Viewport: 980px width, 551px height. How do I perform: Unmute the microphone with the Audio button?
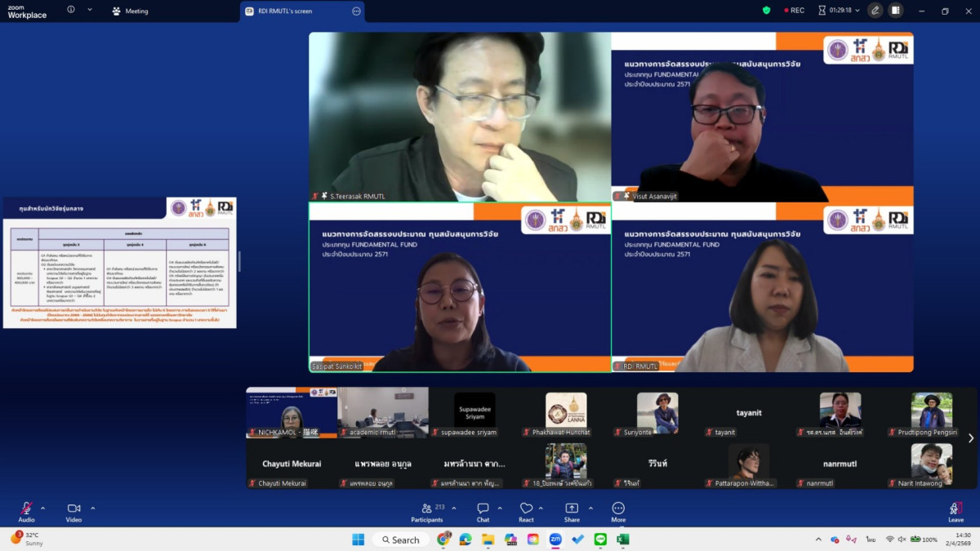26,509
